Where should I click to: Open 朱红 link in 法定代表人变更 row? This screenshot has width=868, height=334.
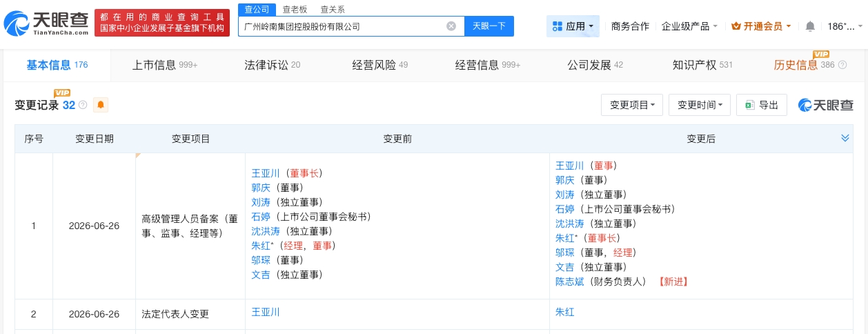pyautogui.click(x=565, y=312)
